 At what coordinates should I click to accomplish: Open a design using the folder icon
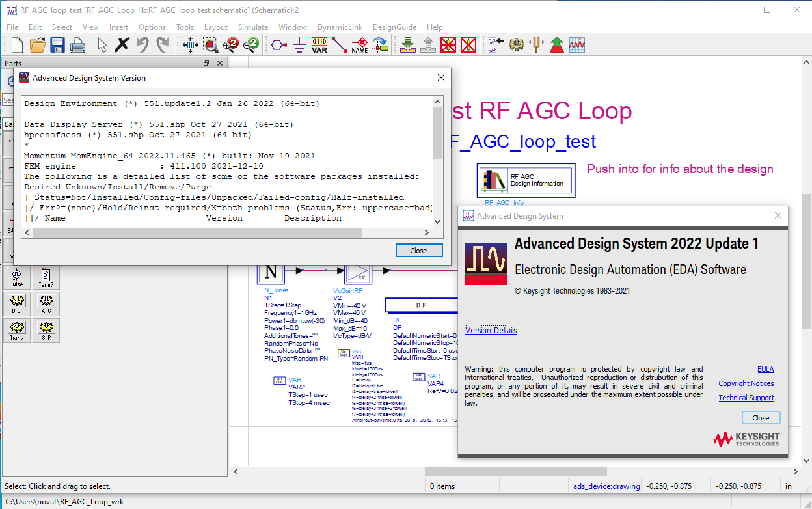click(38, 45)
